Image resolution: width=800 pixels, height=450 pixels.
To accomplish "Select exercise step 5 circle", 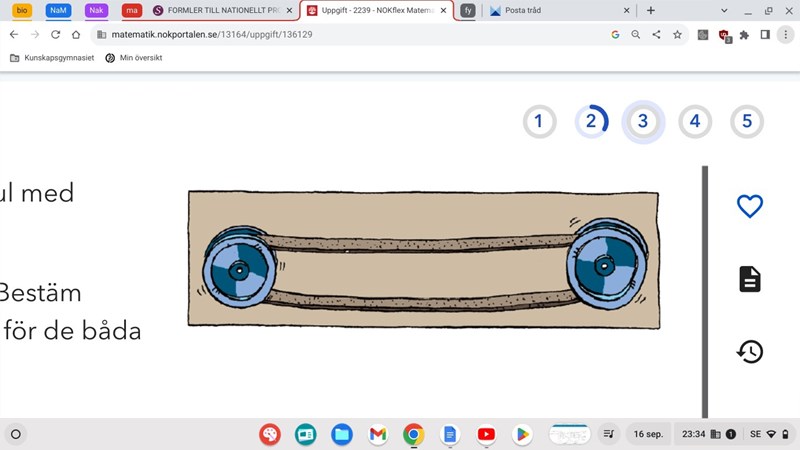I will tap(746, 122).
